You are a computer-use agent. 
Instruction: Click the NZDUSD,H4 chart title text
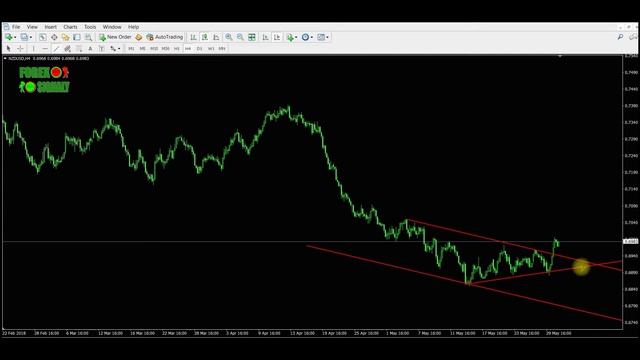point(19,58)
